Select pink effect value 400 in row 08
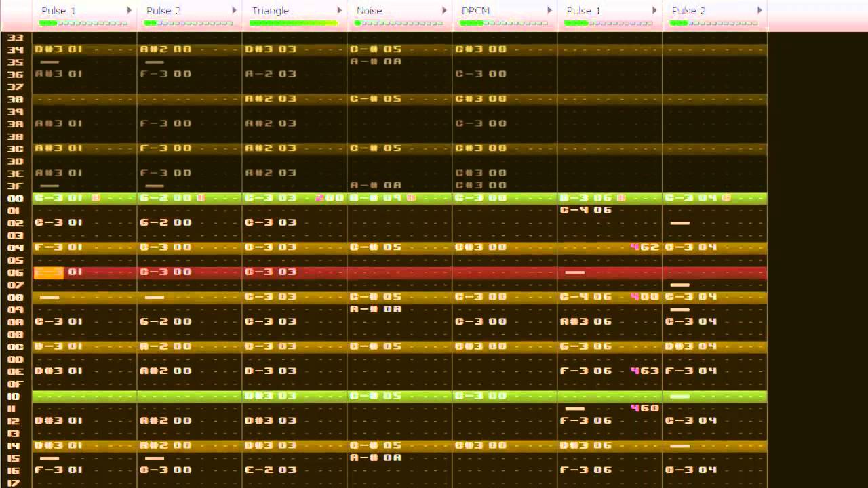The height and width of the screenshot is (488, 868). 644,296
